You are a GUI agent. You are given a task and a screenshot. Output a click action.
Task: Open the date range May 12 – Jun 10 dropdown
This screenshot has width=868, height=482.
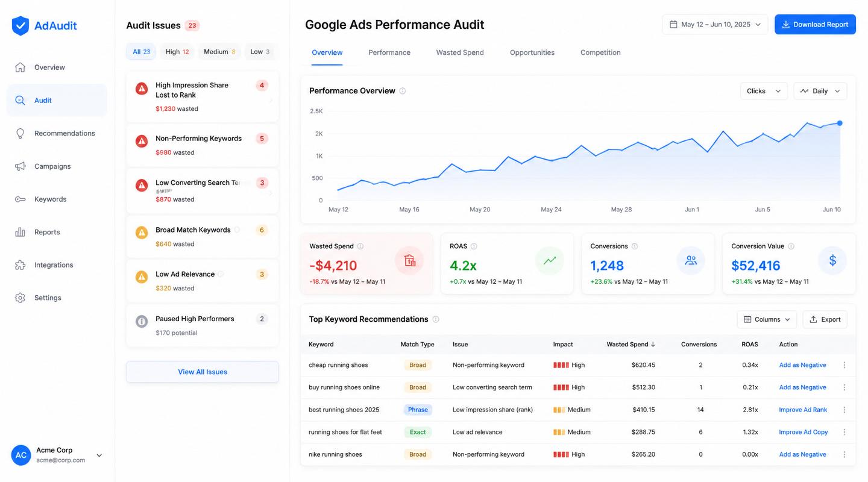715,25
